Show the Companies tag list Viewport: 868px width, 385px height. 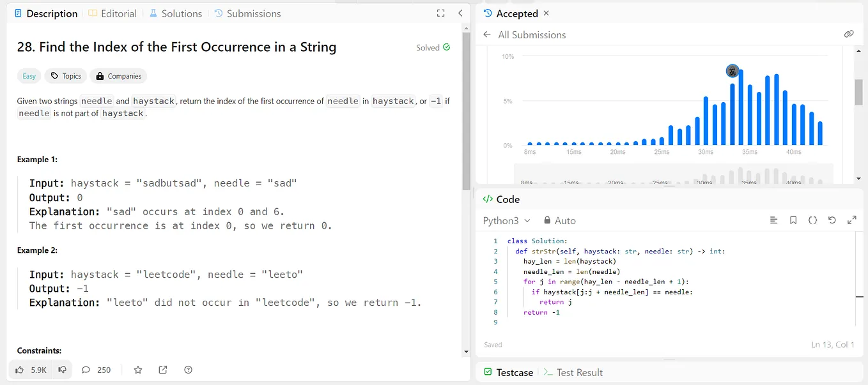coord(118,76)
